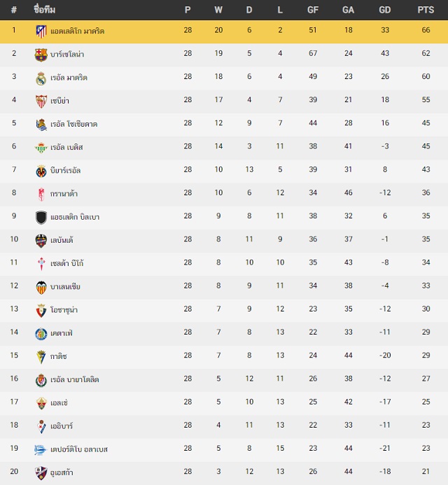The height and width of the screenshot is (485, 448).
Task: Click the Barcelona club crest
Action: click(41, 55)
